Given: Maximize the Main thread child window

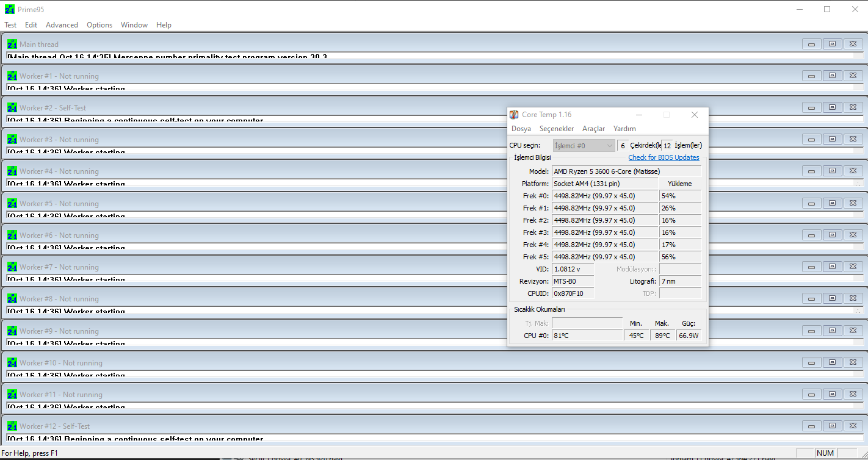Looking at the screenshot, I should (x=832, y=44).
